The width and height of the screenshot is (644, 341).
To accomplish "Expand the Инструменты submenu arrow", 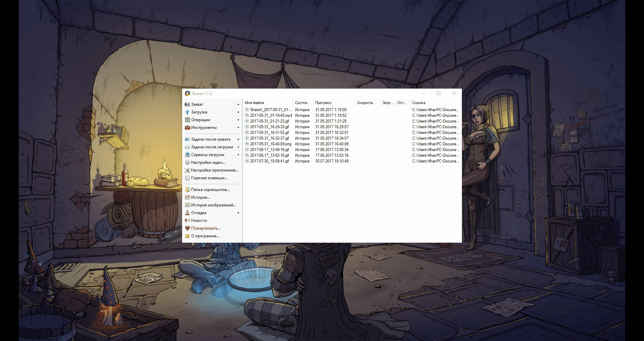I will (238, 128).
